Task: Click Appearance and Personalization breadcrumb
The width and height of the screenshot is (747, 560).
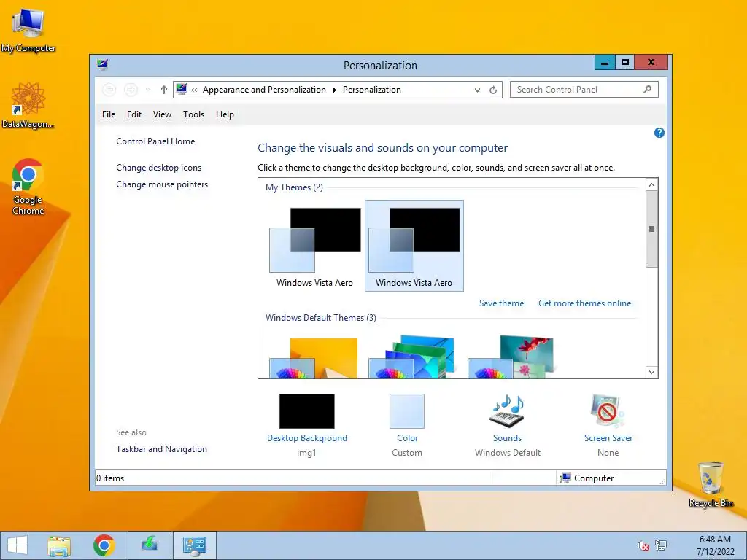Action: pos(264,90)
